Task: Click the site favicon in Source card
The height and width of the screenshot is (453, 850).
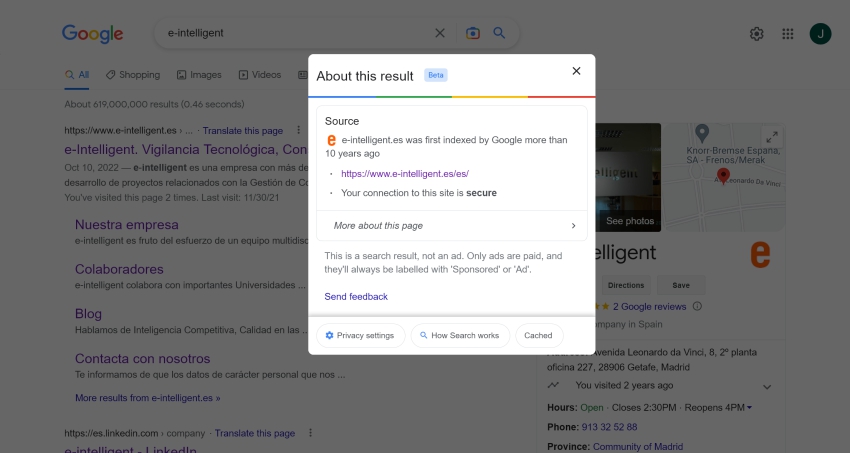Action: pos(331,140)
